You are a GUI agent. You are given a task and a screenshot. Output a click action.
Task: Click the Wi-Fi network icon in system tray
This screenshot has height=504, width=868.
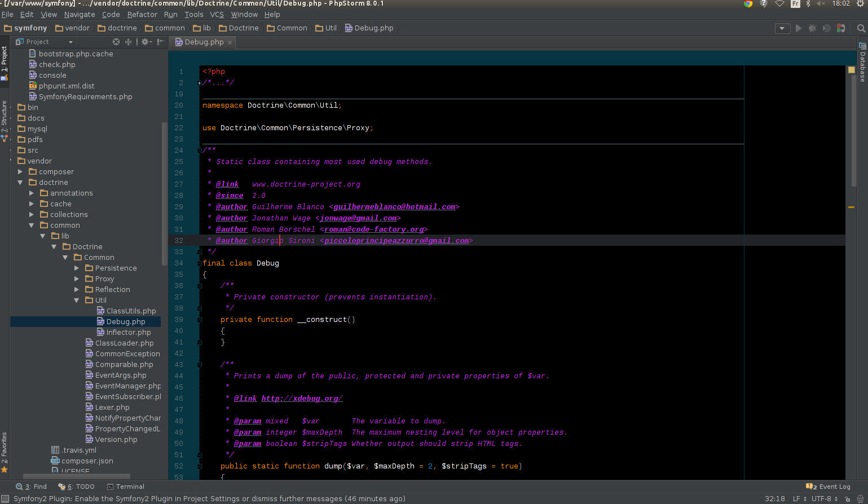click(x=779, y=3)
